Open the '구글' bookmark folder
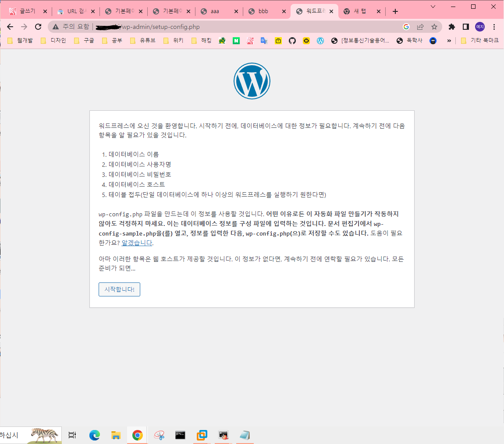Image resolution: width=504 pixels, height=444 pixels. tap(84, 40)
